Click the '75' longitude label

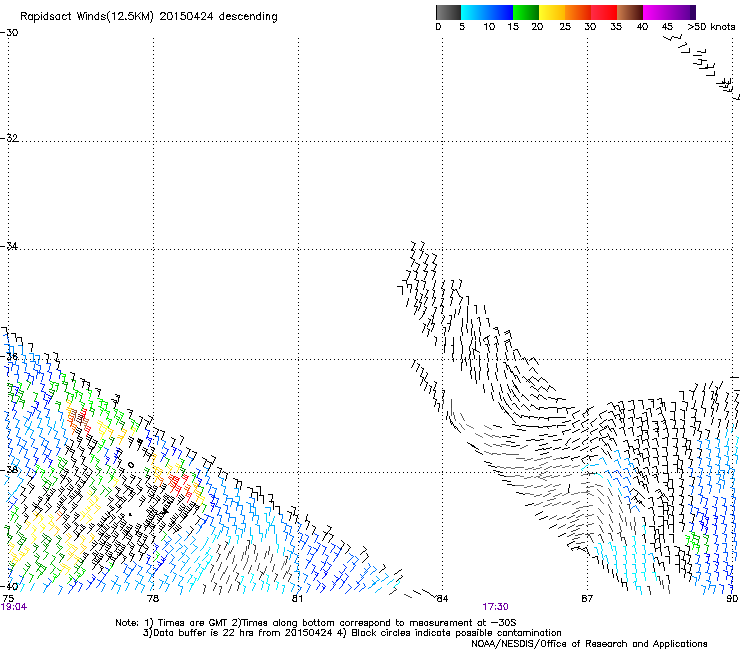tap(8, 599)
